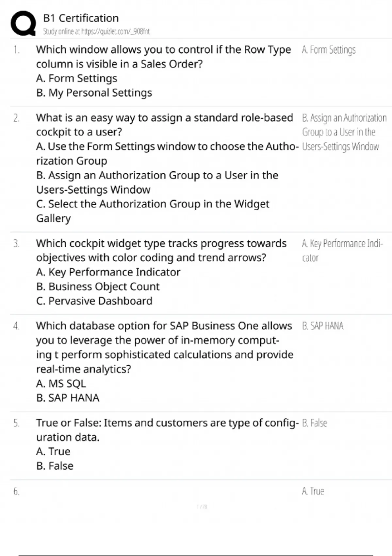Select option A. MS SQL
392x556 pixels.
61,383
